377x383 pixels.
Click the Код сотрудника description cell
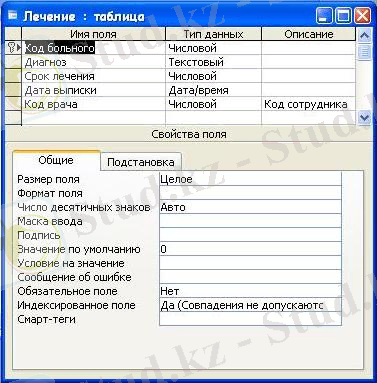(x=309, y=104)
